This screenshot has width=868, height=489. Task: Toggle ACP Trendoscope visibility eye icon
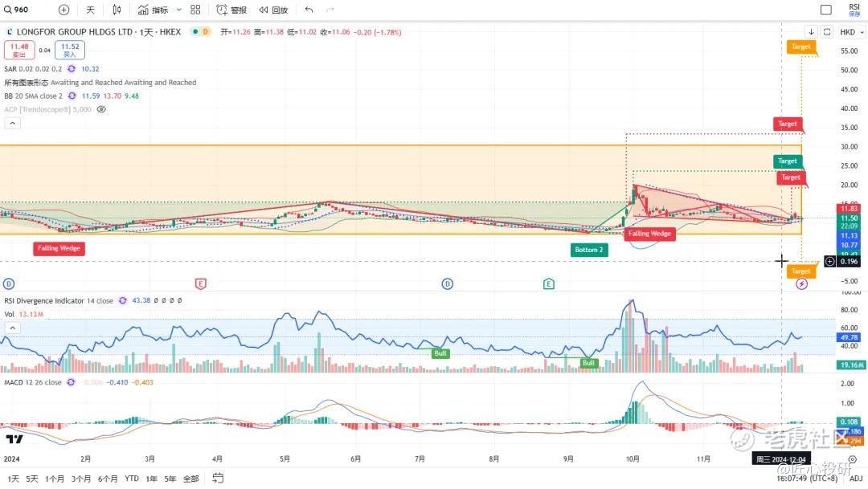coord(101,109)
